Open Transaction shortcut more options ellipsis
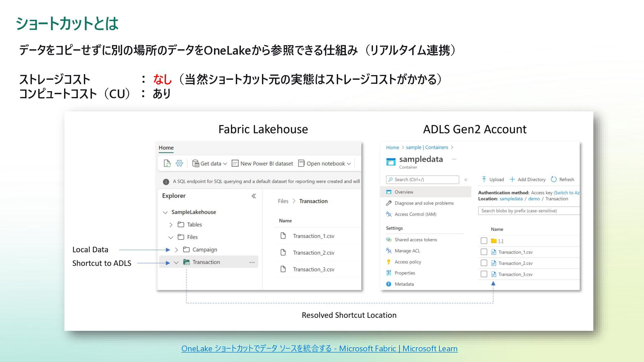644x362 pixels. pos(252,262)
